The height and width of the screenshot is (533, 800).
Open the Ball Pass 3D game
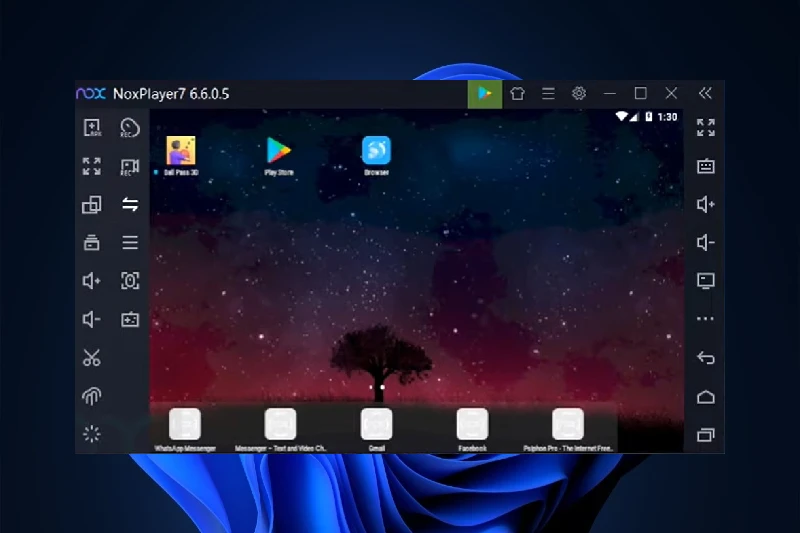[x=180, y=152]
